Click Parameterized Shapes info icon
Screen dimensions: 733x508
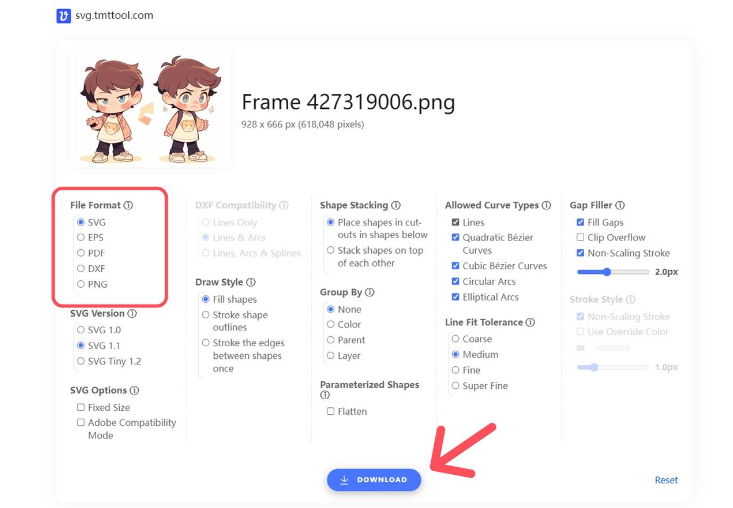click(x=325, y=395)
